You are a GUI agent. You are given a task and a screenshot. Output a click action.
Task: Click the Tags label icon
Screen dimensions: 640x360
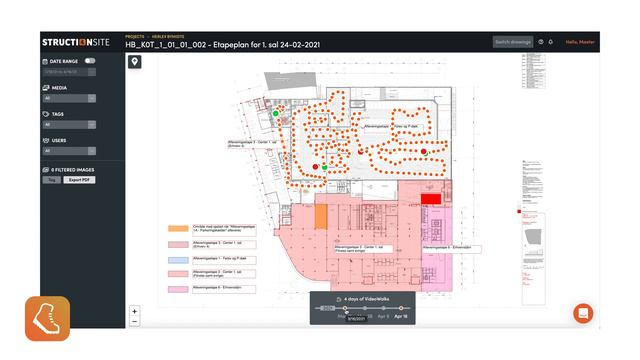(x=46, y=114)
